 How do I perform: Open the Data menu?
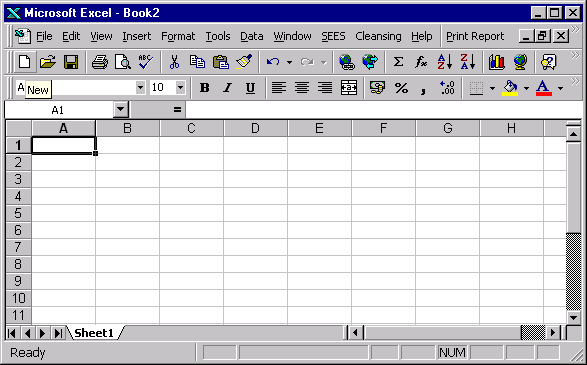tap(252, 36)
